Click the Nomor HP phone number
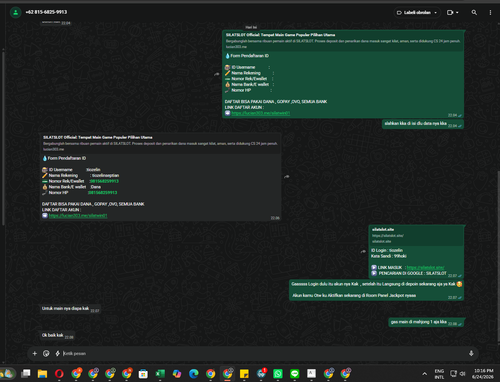Viewport: 500px width, 382px height. click(x=103, y=193)
